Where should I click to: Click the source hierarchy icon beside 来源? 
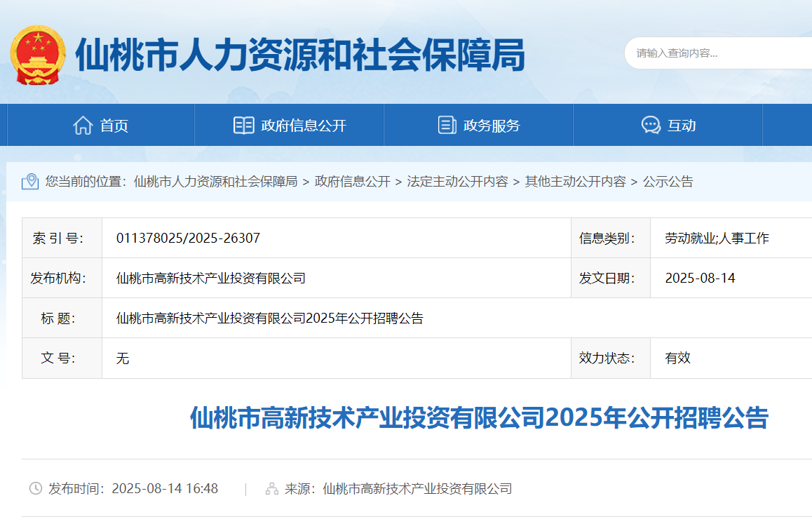tap(272, 489)
